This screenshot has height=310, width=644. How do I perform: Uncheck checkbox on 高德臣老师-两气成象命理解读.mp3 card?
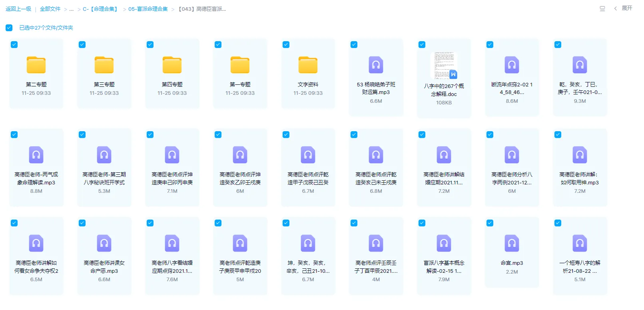(14, 135)
